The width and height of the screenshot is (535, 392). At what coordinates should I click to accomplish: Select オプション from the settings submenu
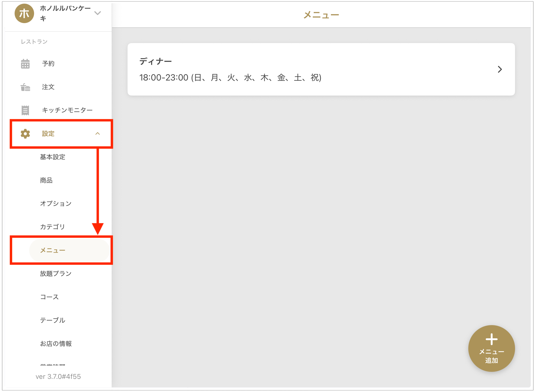point(56,204)
